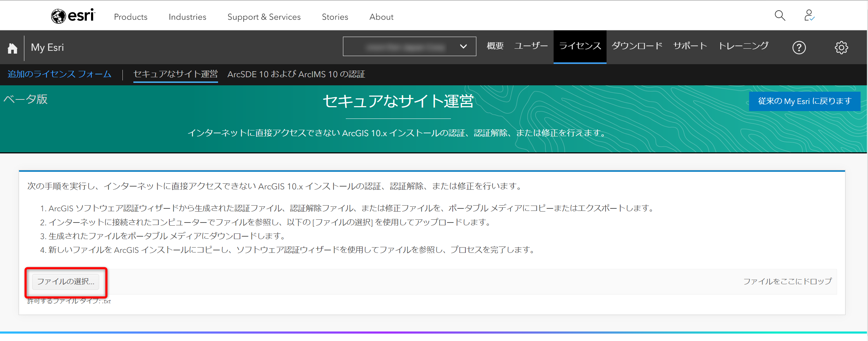Open the settings gear icon
This screenshot has height=341, width=868.
coord(842,48)
